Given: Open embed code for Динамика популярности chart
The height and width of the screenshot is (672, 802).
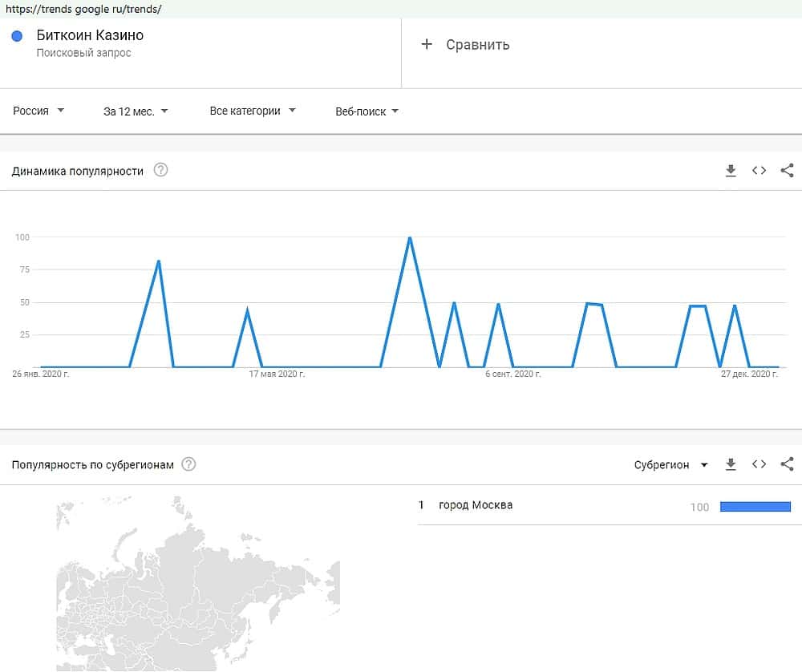Looking at the screenshot, I should 759,171.
